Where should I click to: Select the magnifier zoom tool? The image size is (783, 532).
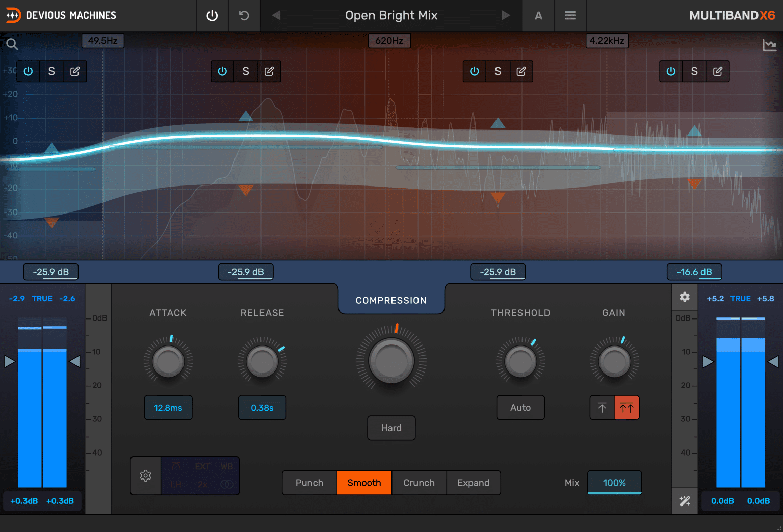tap(12, 44)
